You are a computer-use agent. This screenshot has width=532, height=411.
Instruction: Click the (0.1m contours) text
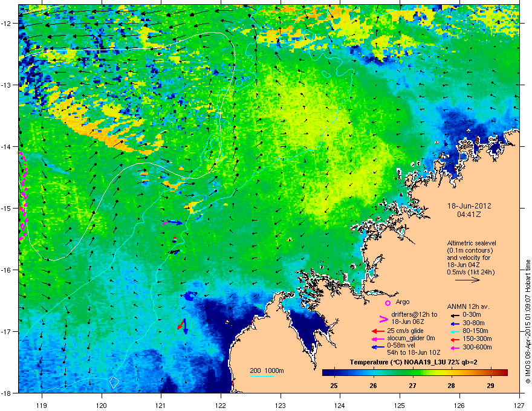(x=470, y=251)
